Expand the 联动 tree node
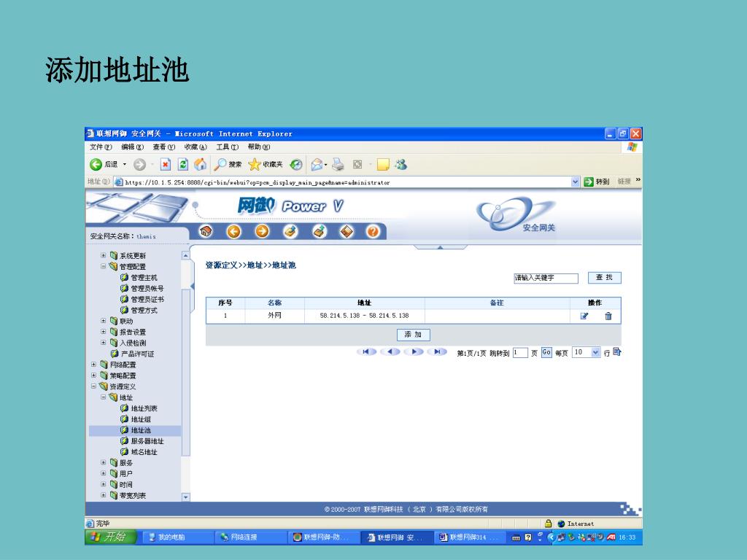This screenshot has height=560, width=747. pos(104,321)
